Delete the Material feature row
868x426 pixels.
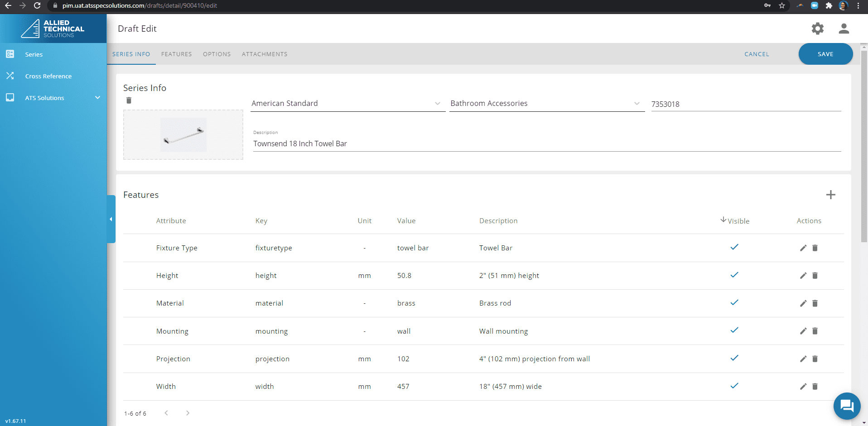point(815,303)
